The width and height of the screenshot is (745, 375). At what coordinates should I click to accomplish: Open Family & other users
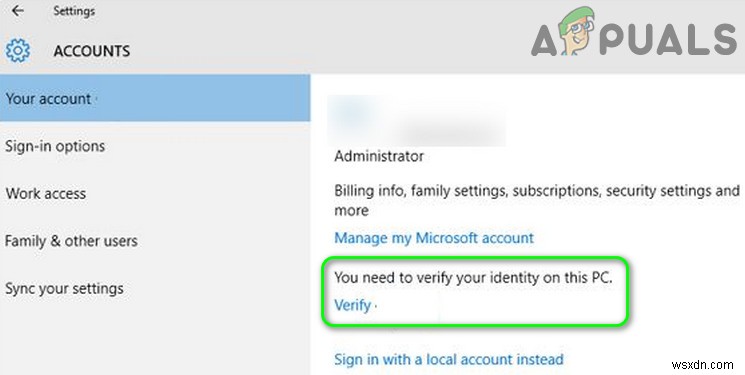coord(155,241)
